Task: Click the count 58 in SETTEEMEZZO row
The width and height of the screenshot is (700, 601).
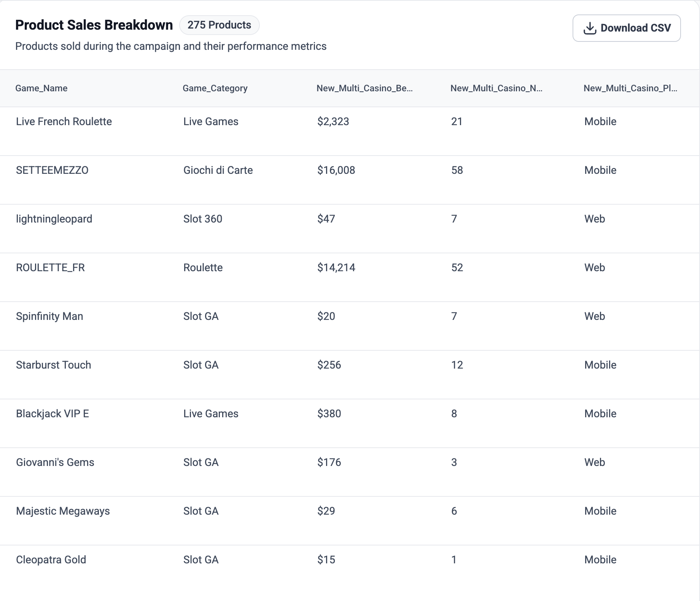Action: [457, 170]
